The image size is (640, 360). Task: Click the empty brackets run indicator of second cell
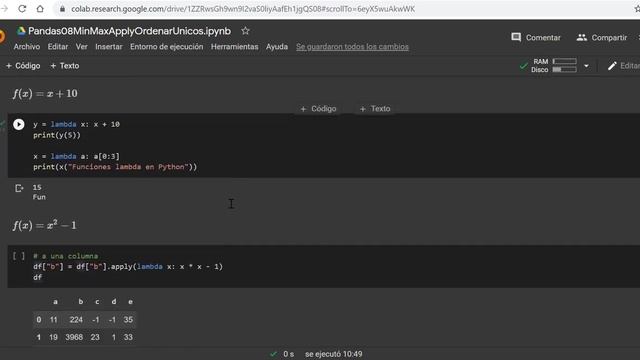click(19, 256)
